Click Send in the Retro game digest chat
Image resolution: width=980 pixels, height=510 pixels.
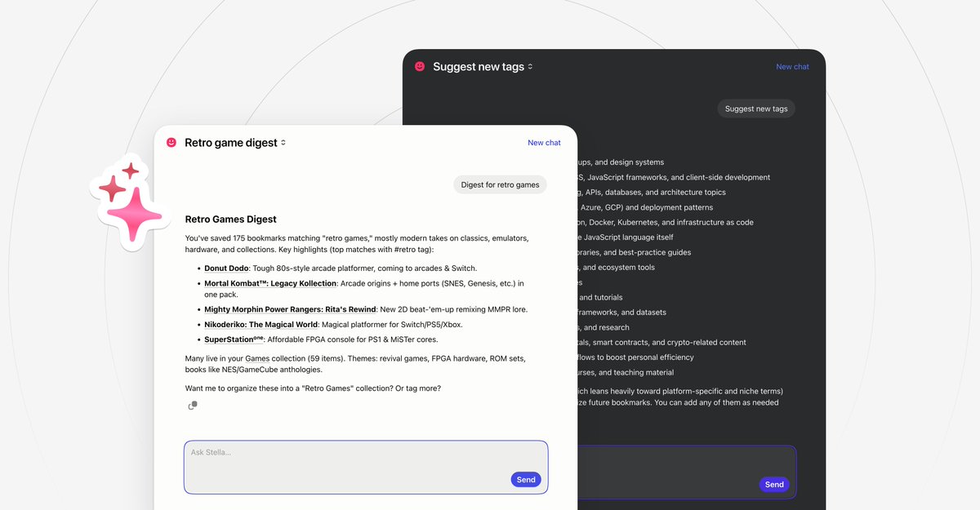pyautogui.click(x=526, y=479)
